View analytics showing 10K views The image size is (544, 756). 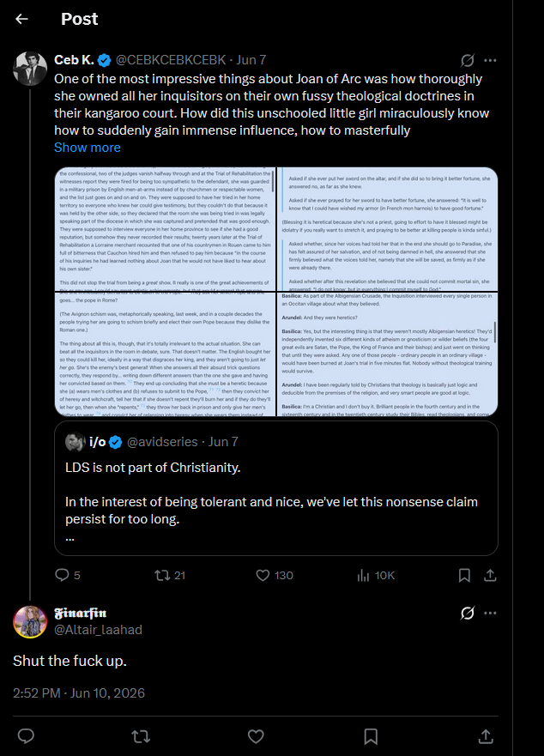point(376,575)
